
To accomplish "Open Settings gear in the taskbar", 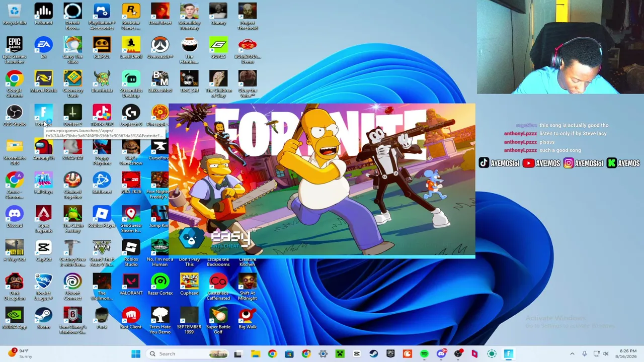I will pos(323,353).
